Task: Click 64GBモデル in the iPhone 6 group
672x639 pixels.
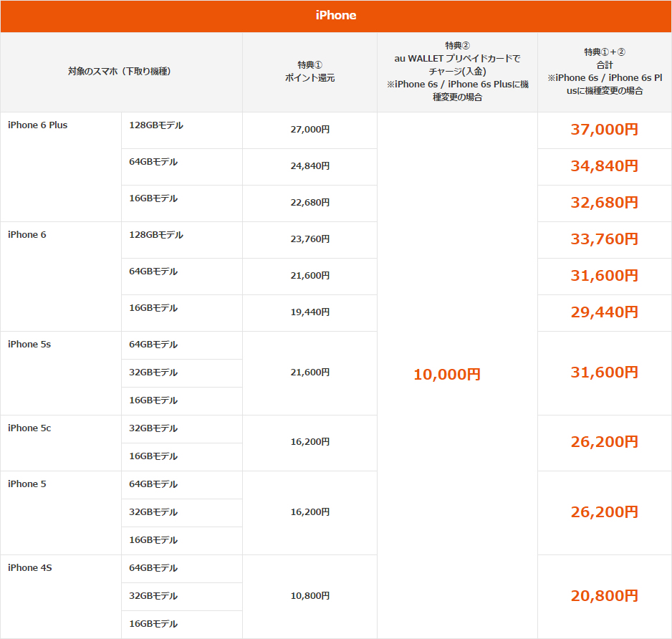Action: tap(153, 272)
